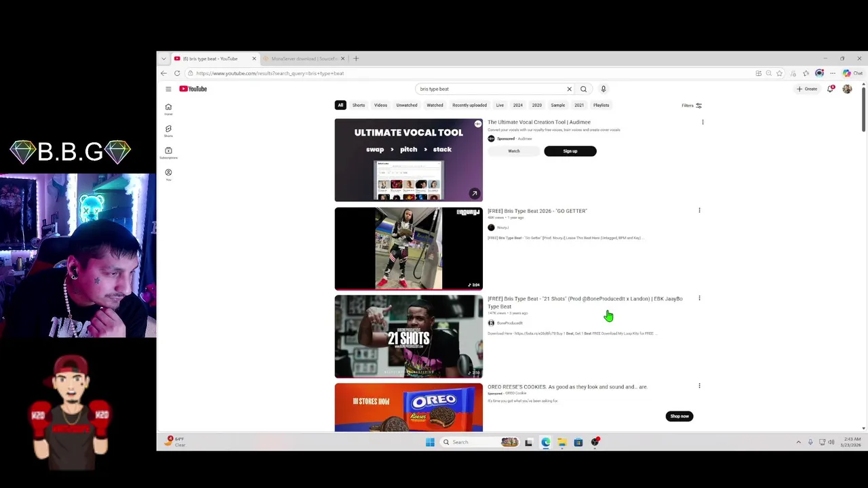868x488 pixels.
Task: Click the '21 SHOTS' video thumbnail
Action: click(409, 336)
